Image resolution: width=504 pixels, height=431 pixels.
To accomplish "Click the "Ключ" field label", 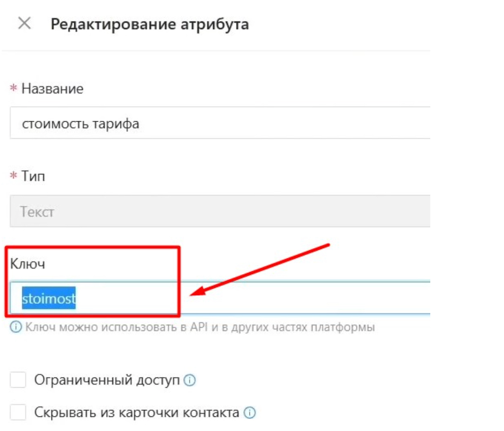I will [27, 264].
